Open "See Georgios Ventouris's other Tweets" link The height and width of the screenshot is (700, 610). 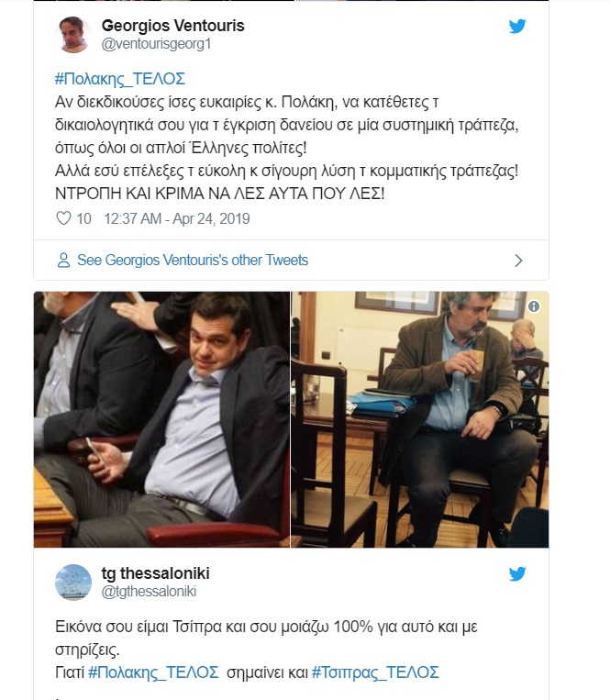193,261
